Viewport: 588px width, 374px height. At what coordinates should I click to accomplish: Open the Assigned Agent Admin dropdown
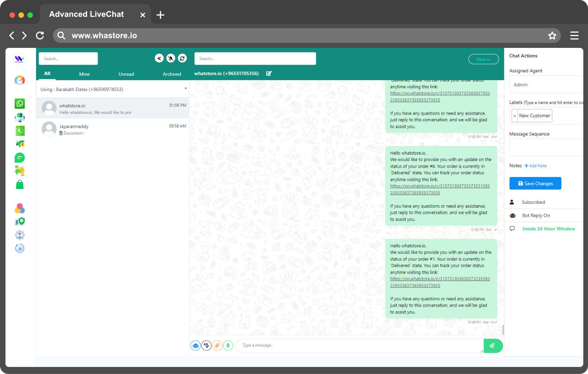point(546,84)
